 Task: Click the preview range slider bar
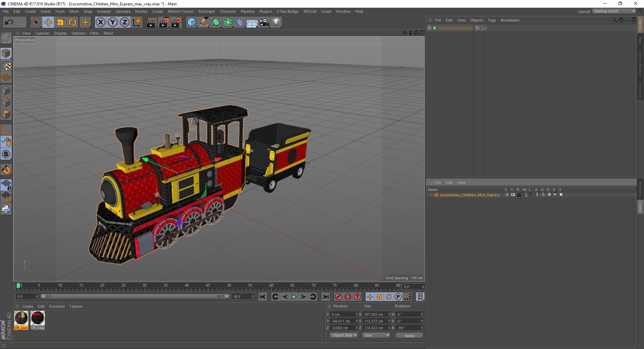pyautogui.click(x=135, y=296)
